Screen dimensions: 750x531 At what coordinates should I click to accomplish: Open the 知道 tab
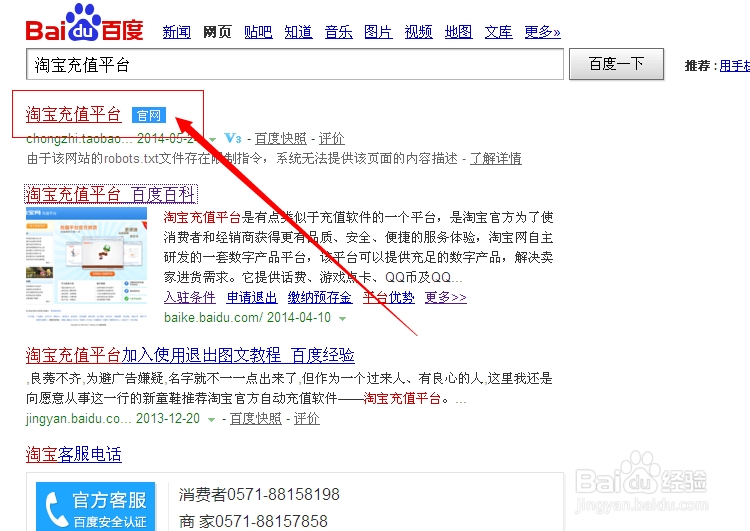[298, 32]
